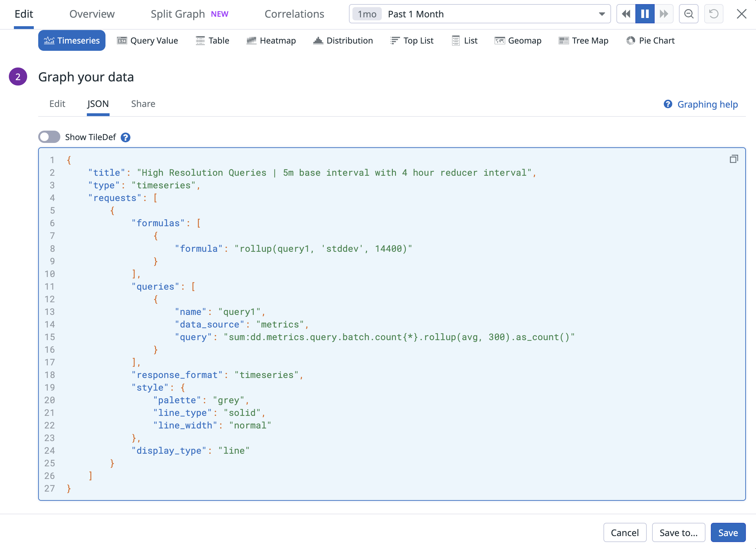Save the graph changes
Image resolution: width=756 pixels, height=549 pixels.
[x=728, y=532]
